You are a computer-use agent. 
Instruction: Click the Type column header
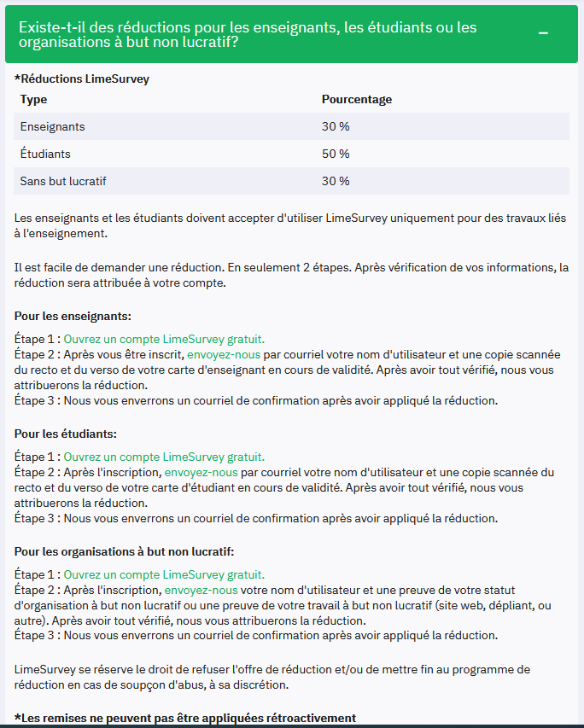[33, 99]
